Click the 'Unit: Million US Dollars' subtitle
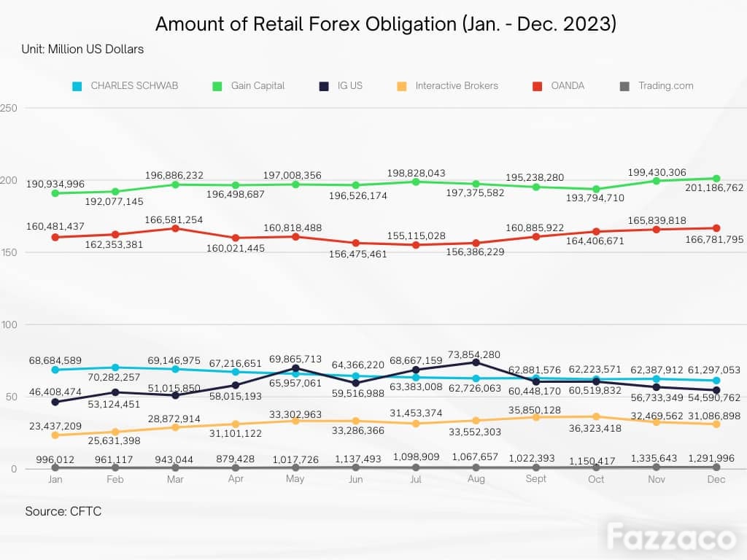Image resolution: width=747 pixels, height=560 pixels. click(x=82, y=49)
